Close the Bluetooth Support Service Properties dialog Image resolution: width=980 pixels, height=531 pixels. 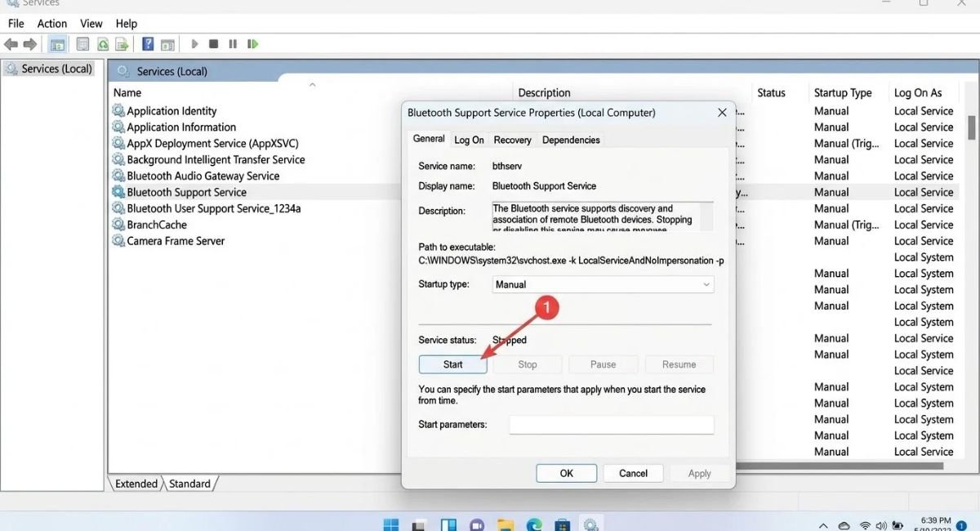click(722, 113)
